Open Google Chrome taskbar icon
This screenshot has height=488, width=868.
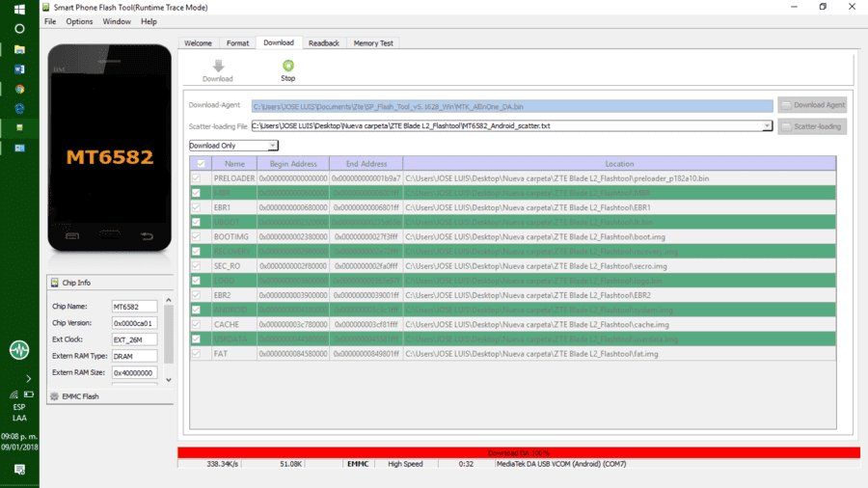pos(19,89)
